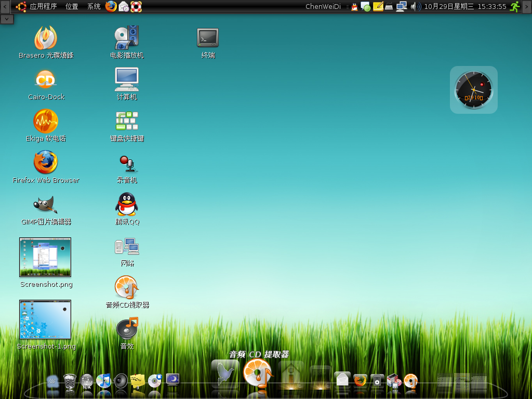Screen dimensions: 532x399
Task: Click the date and time in panel
Action: pyautogui.click(x=465, y=6)
